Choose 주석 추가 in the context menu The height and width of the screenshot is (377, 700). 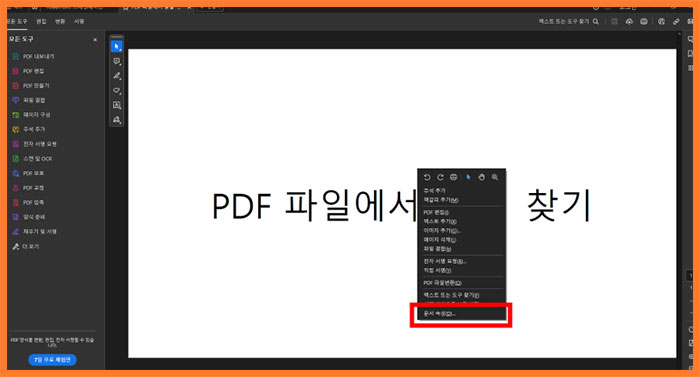coord(434,191)
